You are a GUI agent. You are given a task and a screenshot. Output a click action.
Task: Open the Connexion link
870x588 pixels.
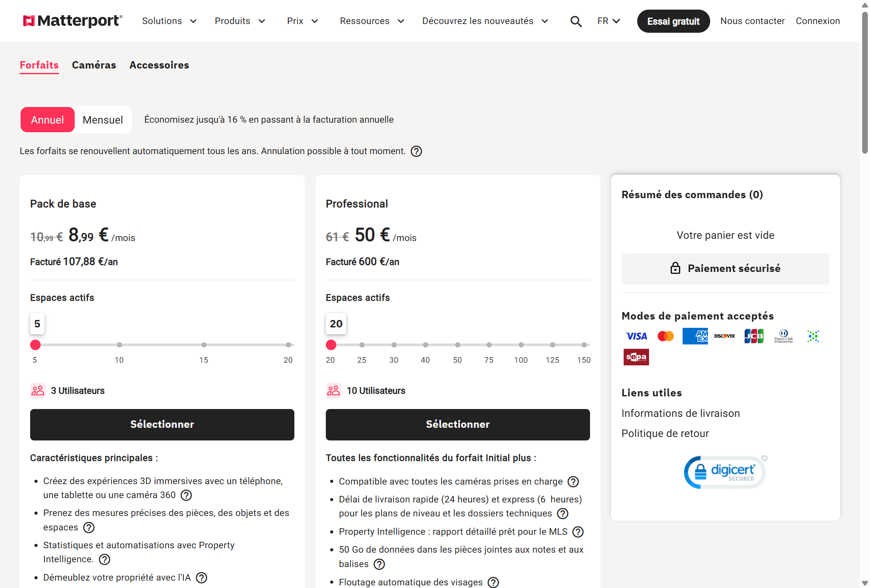click(x=818, y=21)
